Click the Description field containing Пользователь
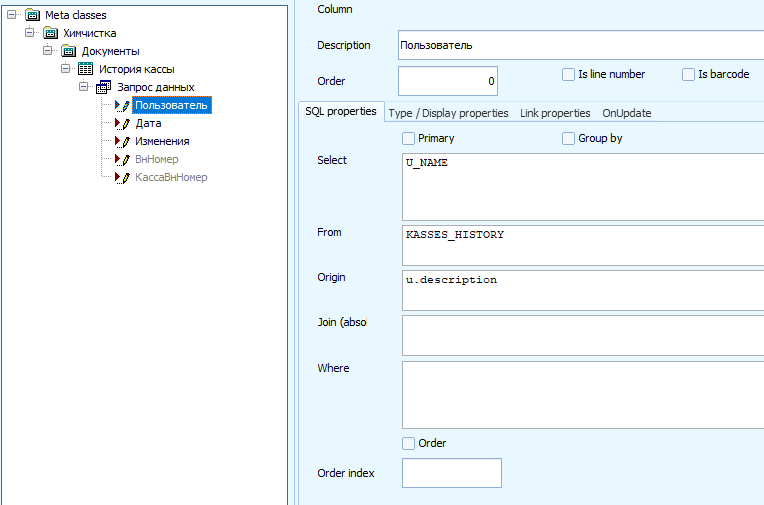This screenshot has width=764, height=505. 581,45
